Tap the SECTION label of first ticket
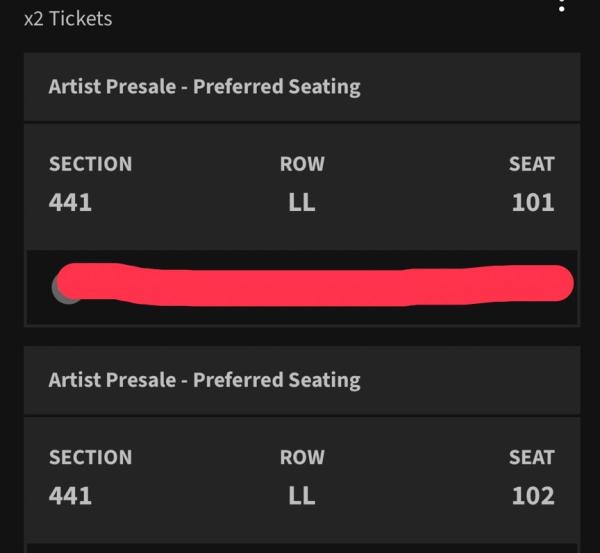This screenshot has height=553, width=600. click(90, 164)
